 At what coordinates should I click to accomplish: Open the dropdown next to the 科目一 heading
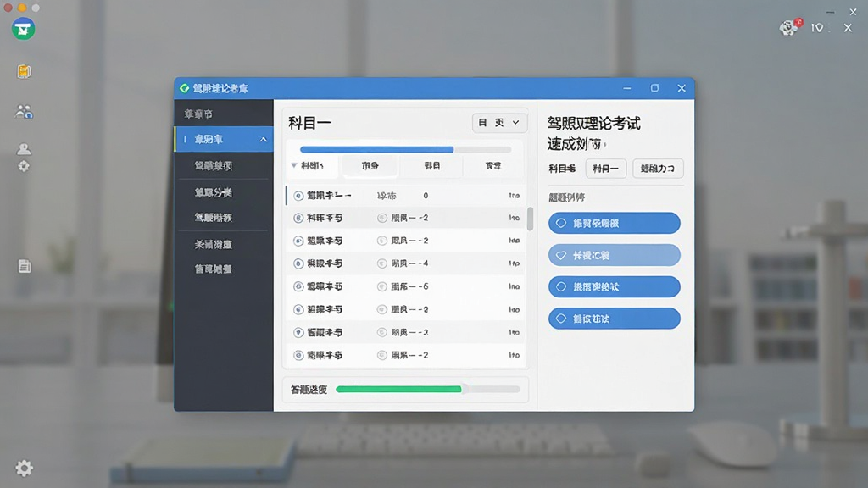coord(499,122)
